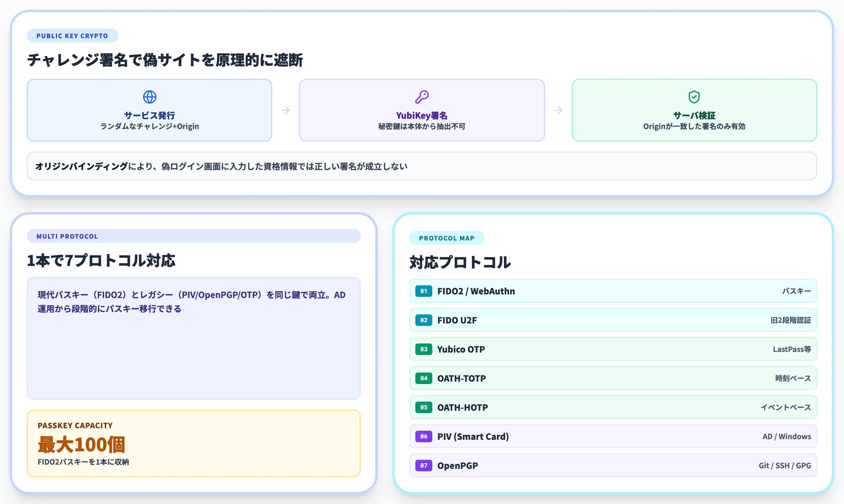Click the key icon above YubiKey署名
The image size is (844, 504).
pyautogui.click(x=422, y=97)
